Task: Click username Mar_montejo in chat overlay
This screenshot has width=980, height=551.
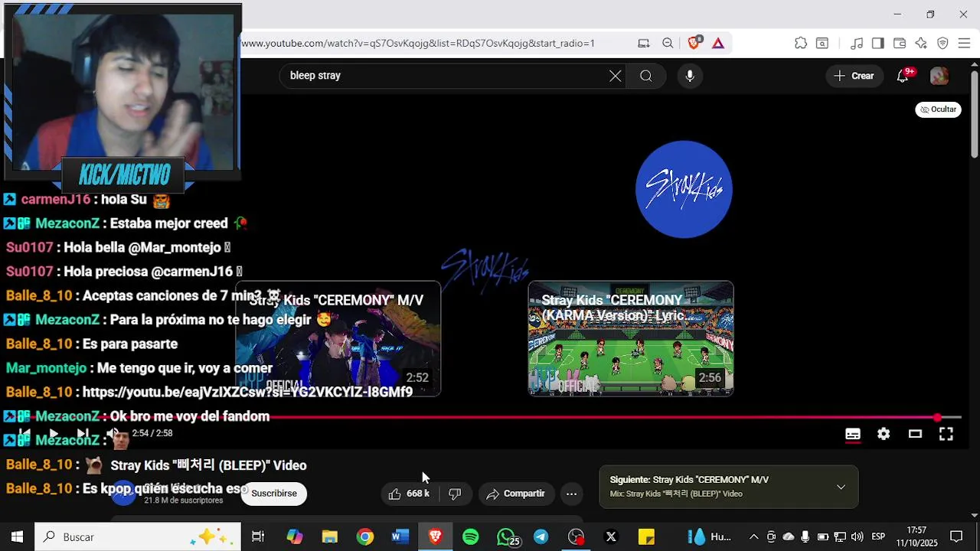Action: coord(46,368)
